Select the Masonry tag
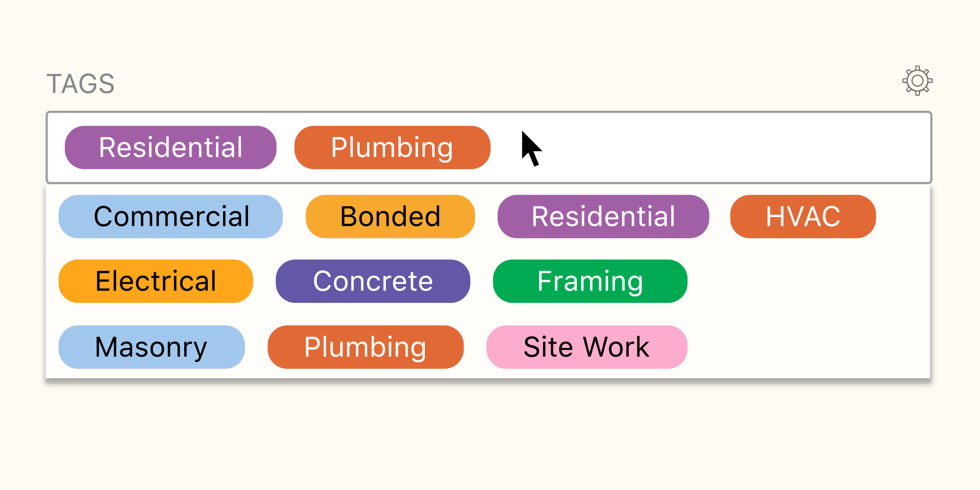980x490 pixels. point(151,347)
